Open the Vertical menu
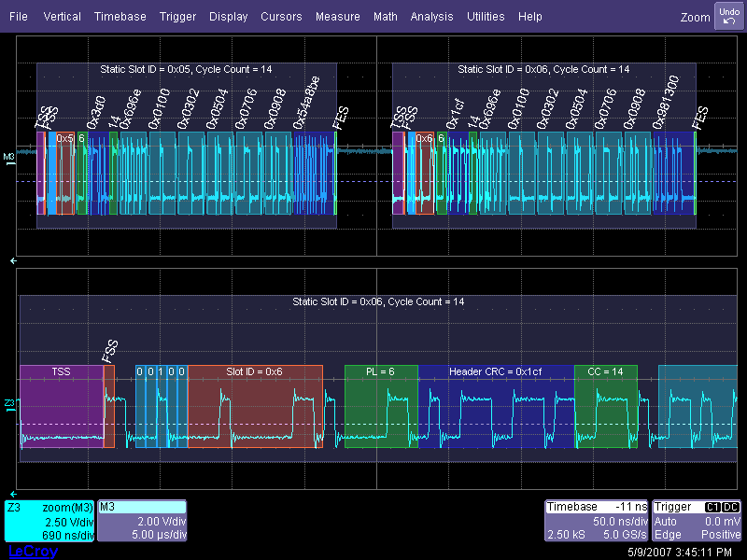 [63, 17]
